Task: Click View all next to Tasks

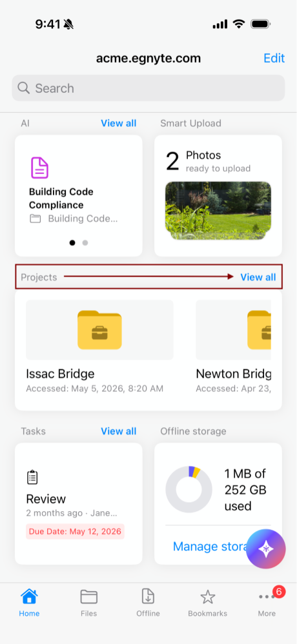Action: pos(118,431)
